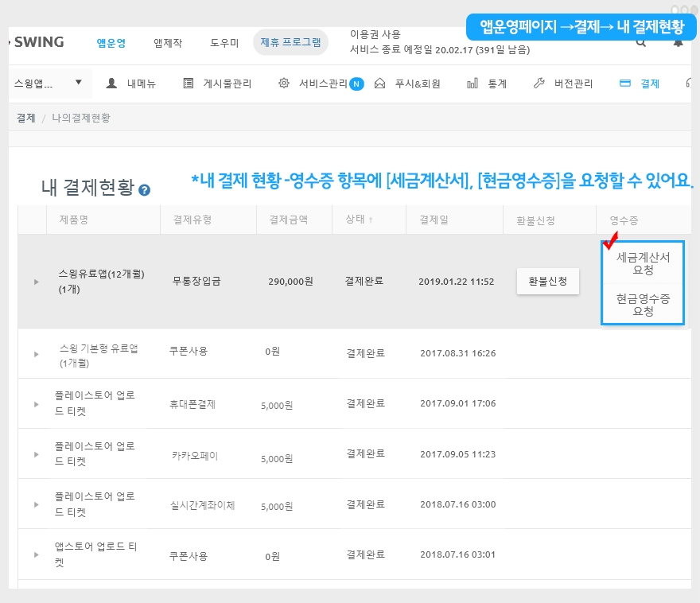Click the 버전관리 wrench icon
The image size is (700, 603).
(x=539, y=83)
